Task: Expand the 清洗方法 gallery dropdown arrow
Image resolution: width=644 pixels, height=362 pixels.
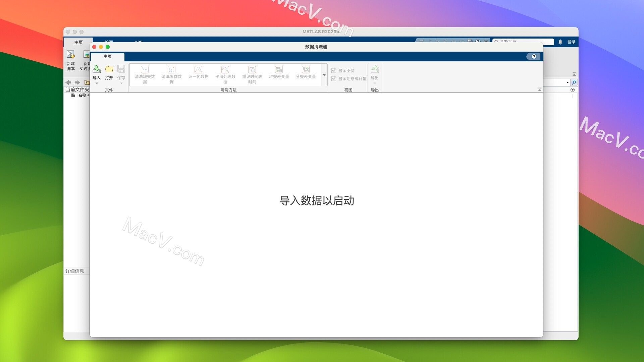Action: tap(324, 75)
